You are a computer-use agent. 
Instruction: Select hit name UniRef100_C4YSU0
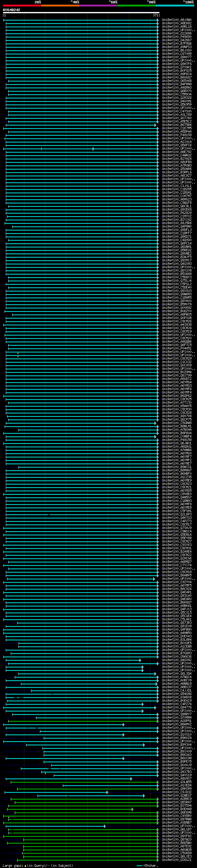tap(177, 111)
